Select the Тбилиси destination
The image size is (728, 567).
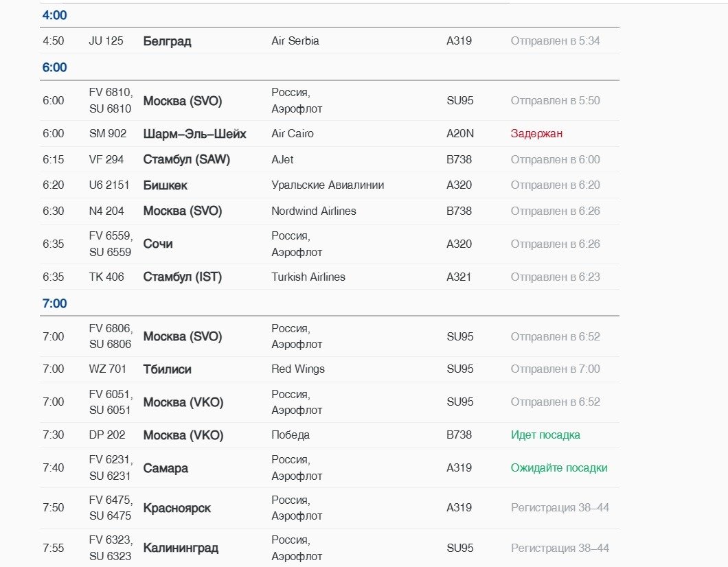point(167,369)
